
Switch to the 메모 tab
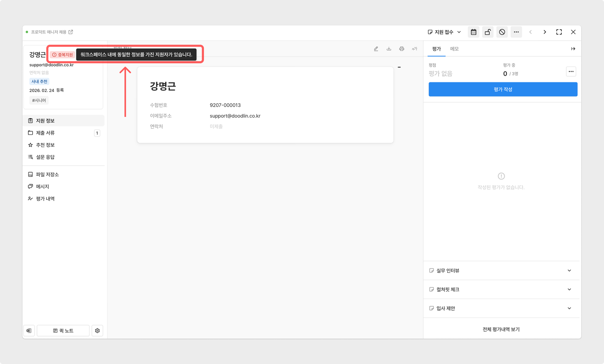[454, 49]
